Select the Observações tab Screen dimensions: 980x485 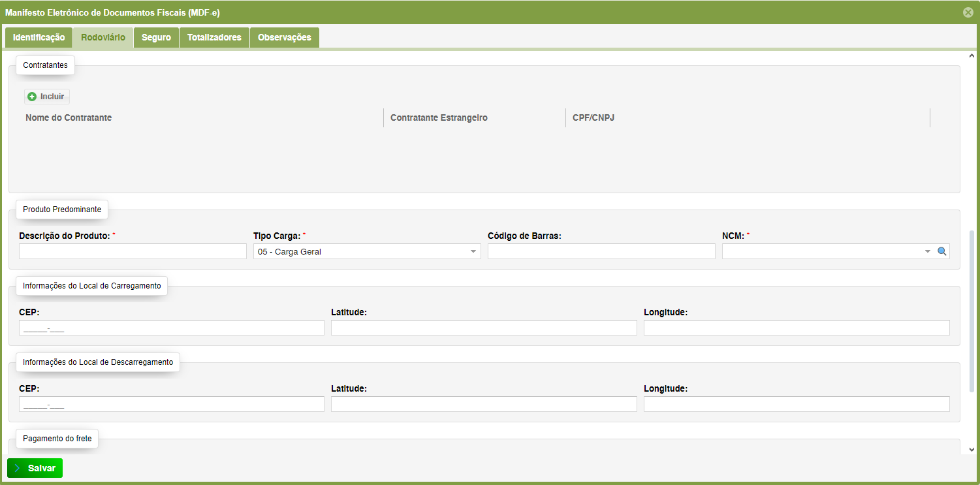[x=284, y=38]
